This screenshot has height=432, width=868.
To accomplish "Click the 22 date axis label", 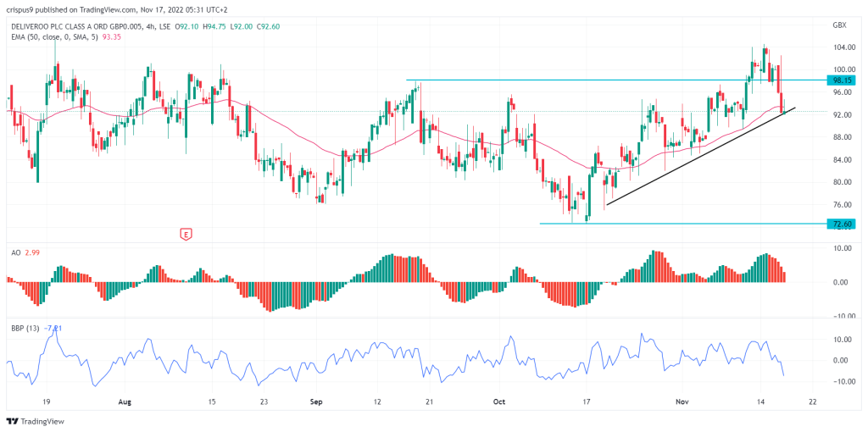I will click(x=812, y=402).
